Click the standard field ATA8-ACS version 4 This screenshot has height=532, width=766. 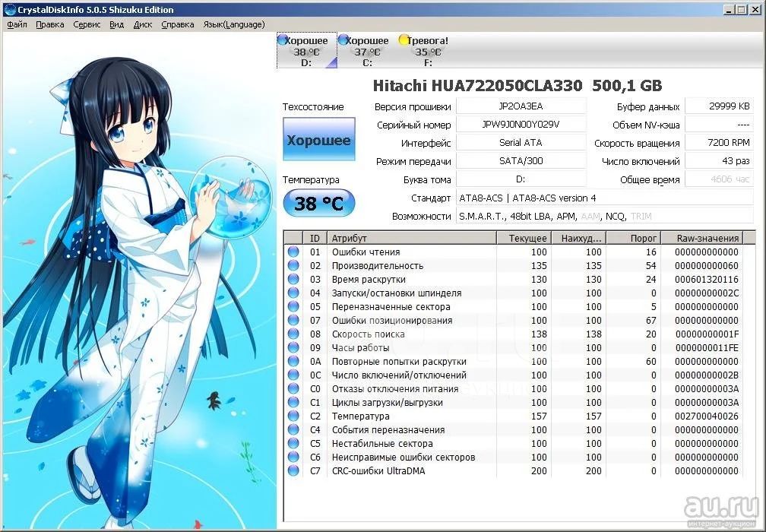[605, 198]
